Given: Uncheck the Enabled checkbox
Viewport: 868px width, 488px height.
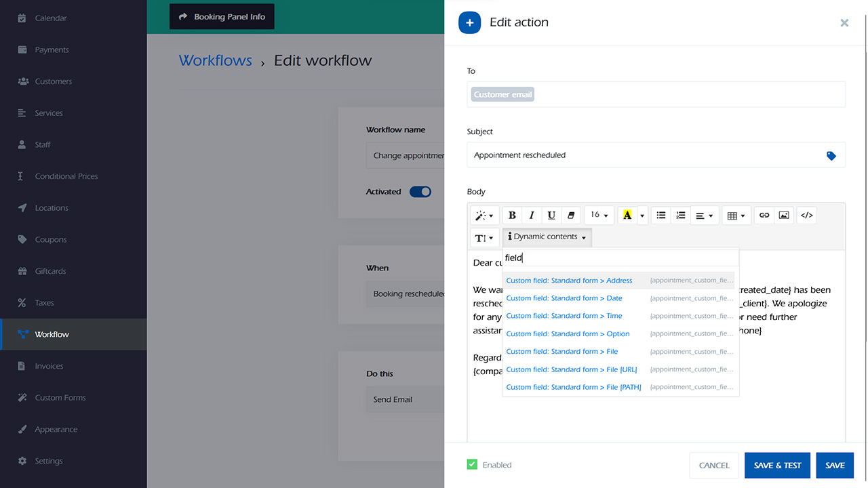Looking at the screenshot, I should pos(472,465).
